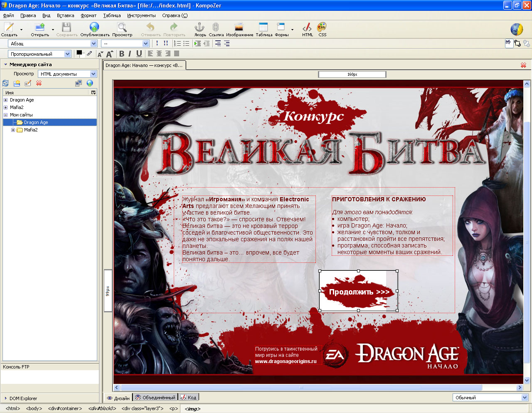The height and width of the screenshot is (413, 532).
Task: Select the Дизайн view tab
Action: point(118,398)
